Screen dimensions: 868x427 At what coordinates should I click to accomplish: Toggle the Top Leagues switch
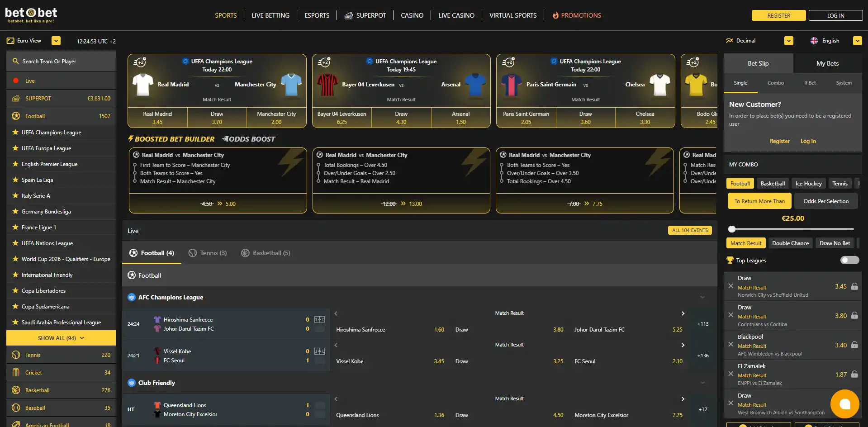tap(849, 260)
